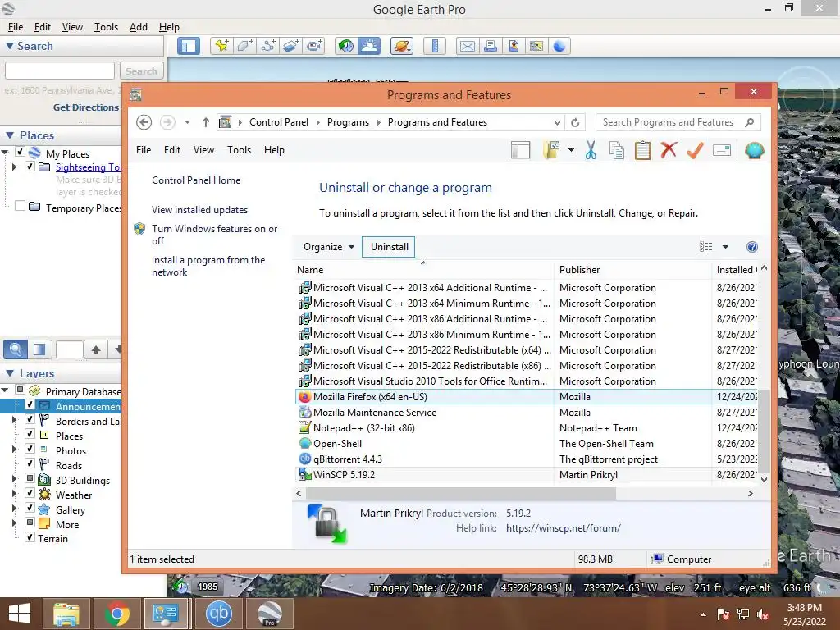This screenshot has height=630, width=840.
Task: Open Google Earth Add menu
Action: tap(138, 27)
